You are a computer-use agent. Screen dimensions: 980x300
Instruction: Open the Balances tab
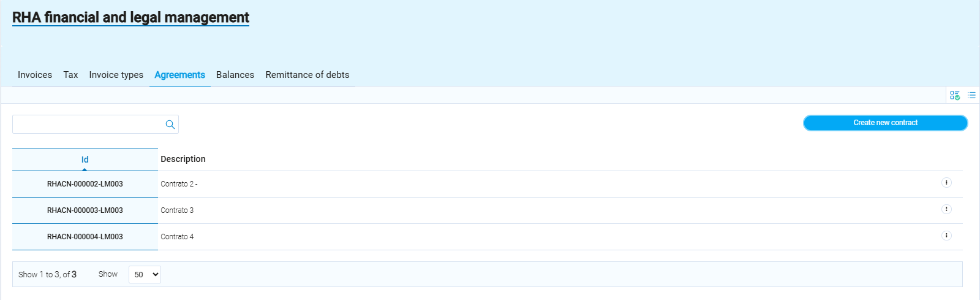(x=235, y=75)
